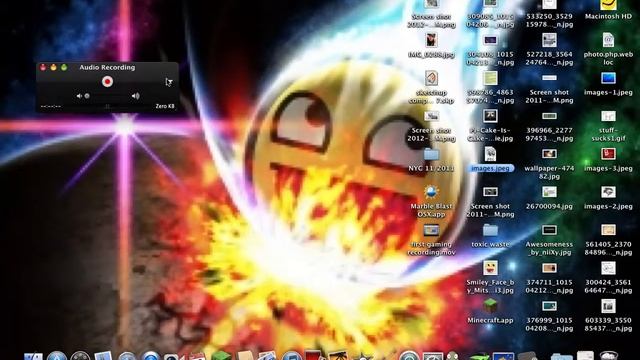Select the IMG_0288.jpg file
This screenshot has height=360, width=640.
coord(431,40)
